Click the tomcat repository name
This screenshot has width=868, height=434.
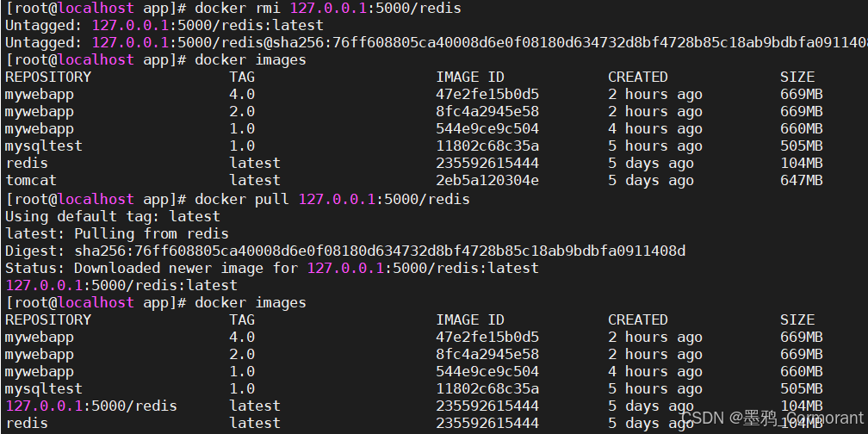click(x=31, y=181)
